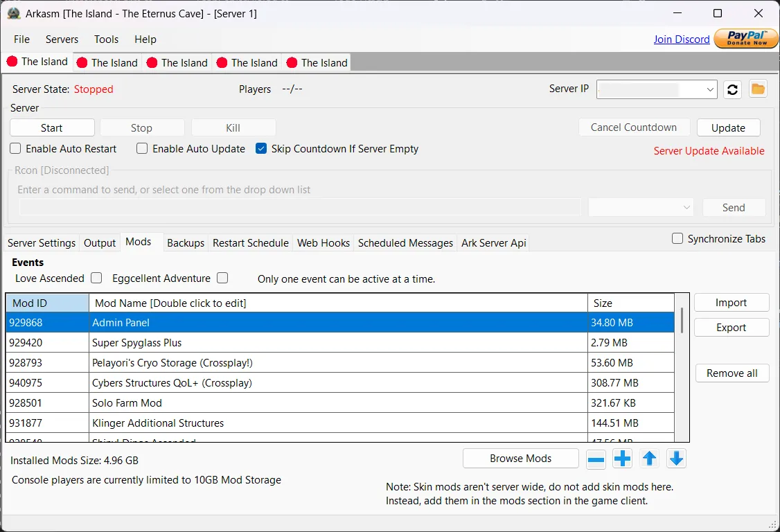Click the Size column header
Viewport: 780px width, 532px height.
click(631, 303)
